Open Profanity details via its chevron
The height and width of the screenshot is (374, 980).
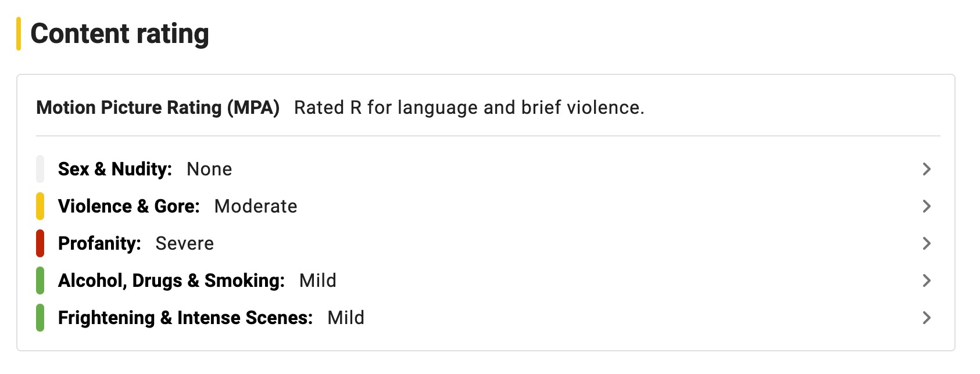click(927, 243)
